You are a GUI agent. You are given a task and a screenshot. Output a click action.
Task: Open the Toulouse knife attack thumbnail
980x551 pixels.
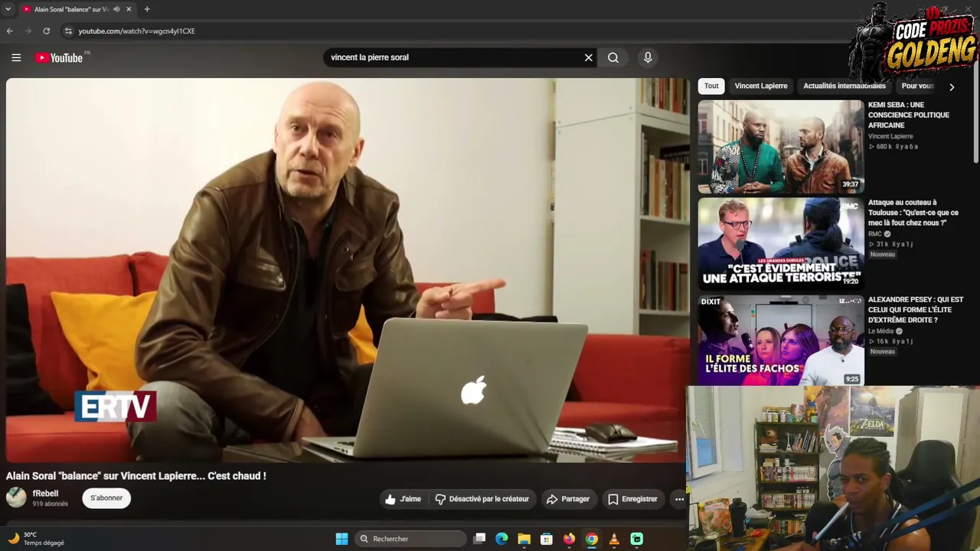click(x=781, y=243)
